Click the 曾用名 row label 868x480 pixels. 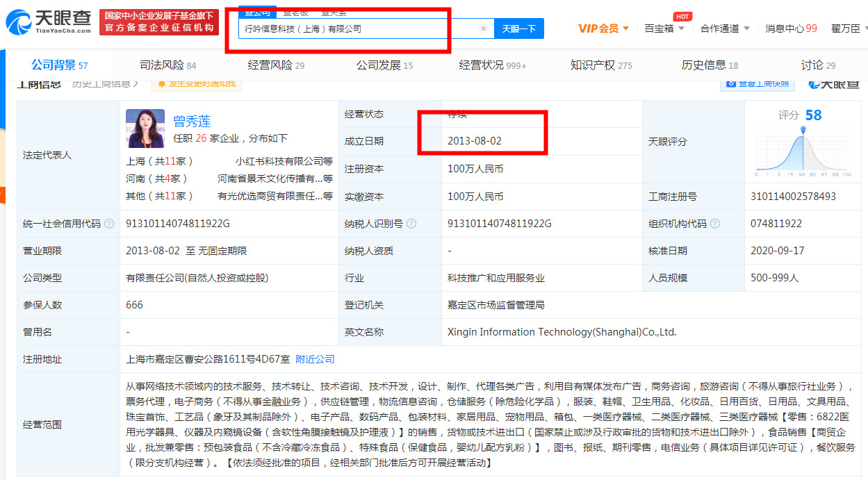(38, 332)
